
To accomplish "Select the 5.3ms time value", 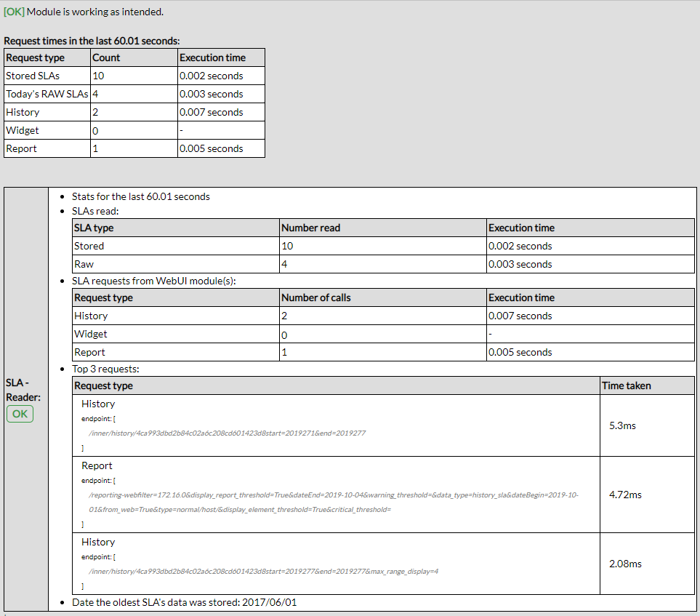I will (622, 425).
